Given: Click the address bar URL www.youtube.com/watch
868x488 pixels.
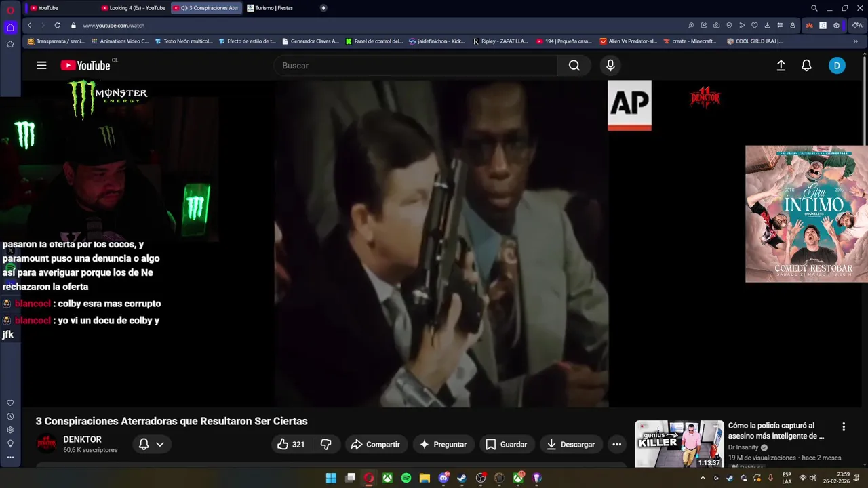Looking at the screenshot, I should tap(113, 25).
